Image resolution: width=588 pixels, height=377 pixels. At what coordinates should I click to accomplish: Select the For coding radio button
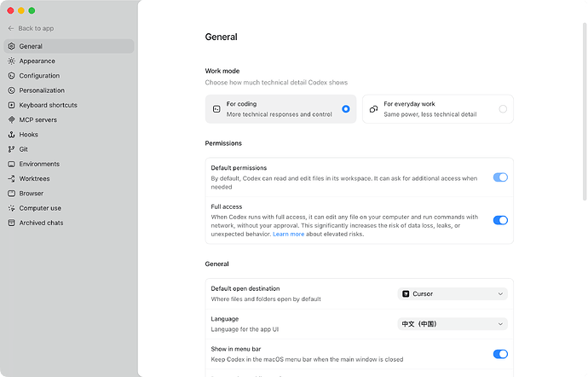(x=346, y=109)
